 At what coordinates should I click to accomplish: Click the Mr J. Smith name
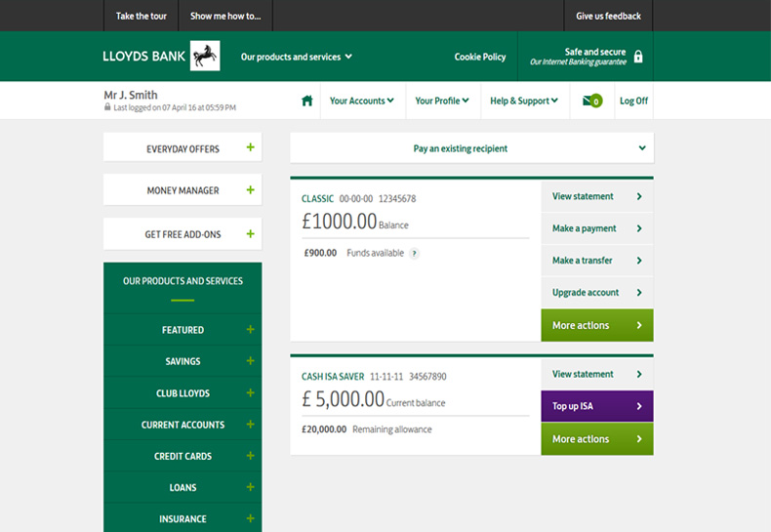pos(131,95)
